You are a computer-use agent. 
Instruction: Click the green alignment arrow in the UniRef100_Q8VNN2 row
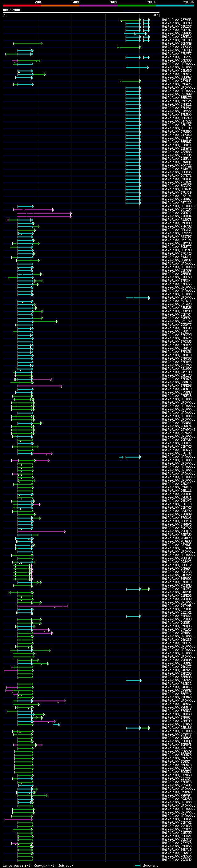click(130, 81)
